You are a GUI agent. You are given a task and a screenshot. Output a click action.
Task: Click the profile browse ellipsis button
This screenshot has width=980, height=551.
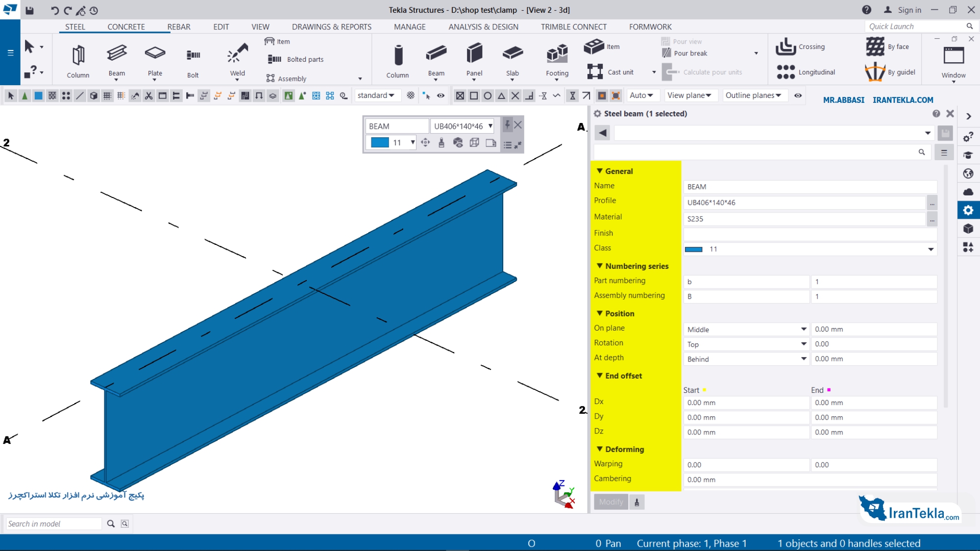click(932, 203)
